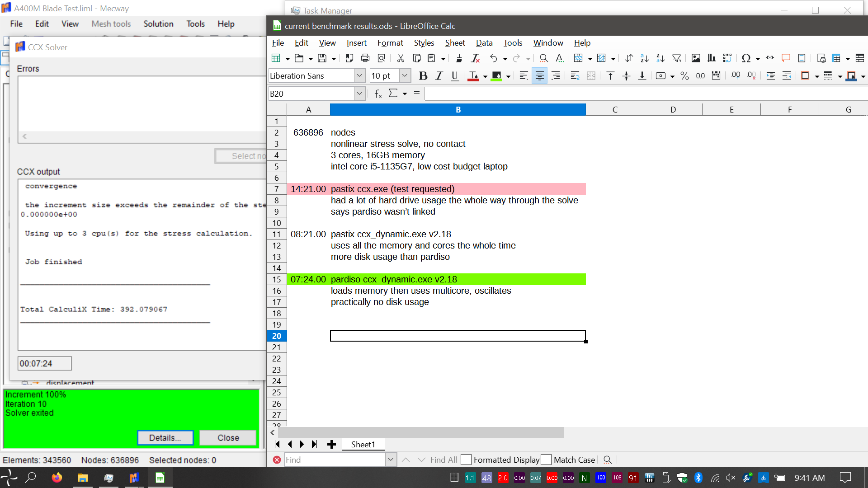Viewport: 868px width, 488px height.
Task: Click the Cut scissors icon
Action: point(401,58)
